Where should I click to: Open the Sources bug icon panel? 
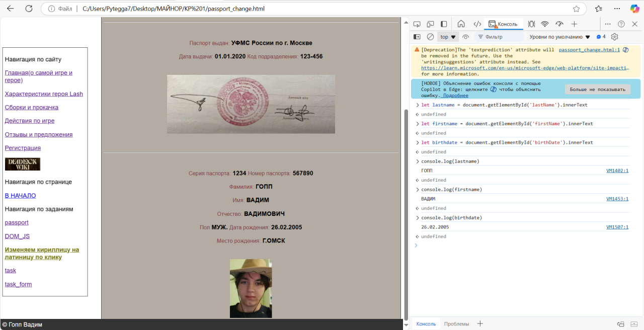click(x=531, y=24)
